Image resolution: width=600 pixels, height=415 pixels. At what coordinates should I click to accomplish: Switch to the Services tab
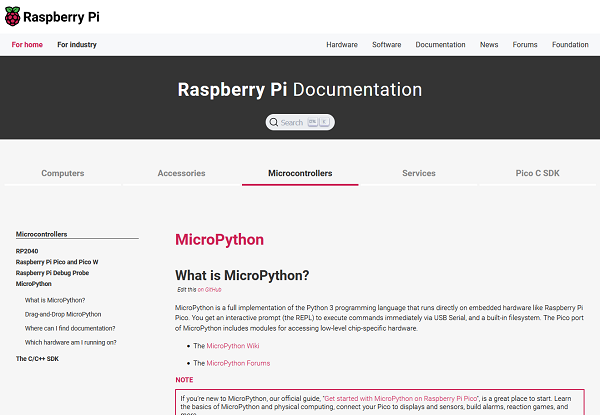click(x=419, y=173)
